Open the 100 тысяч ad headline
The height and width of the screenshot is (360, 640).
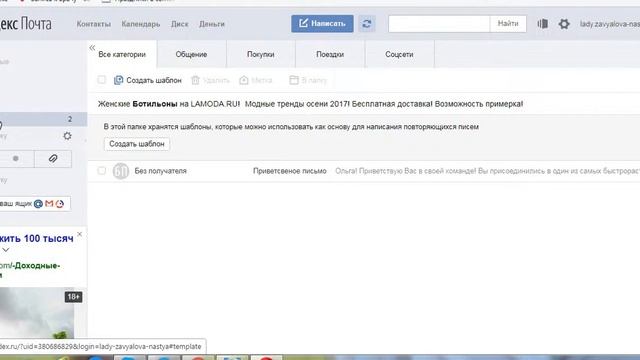[37, 238]
